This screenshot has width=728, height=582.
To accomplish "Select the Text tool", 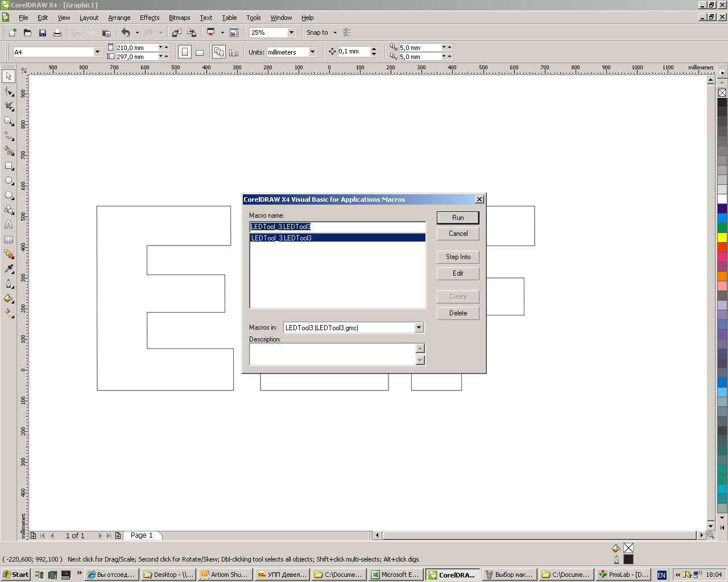I will (x=9, y=225).
